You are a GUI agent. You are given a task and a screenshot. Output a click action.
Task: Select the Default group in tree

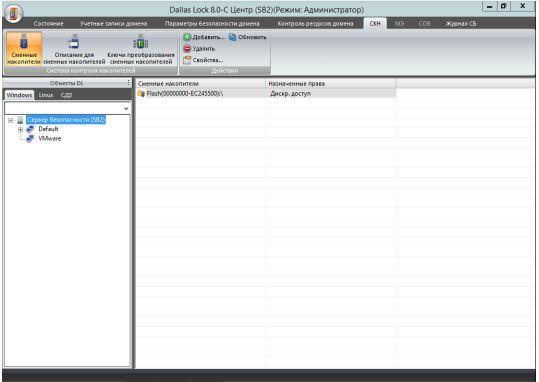pyautogui.click(x=48, y=129)
